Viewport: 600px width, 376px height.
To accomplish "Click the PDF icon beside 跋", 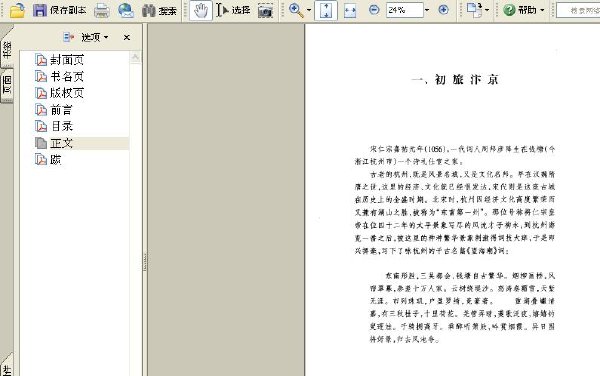I will coord(41,160).
